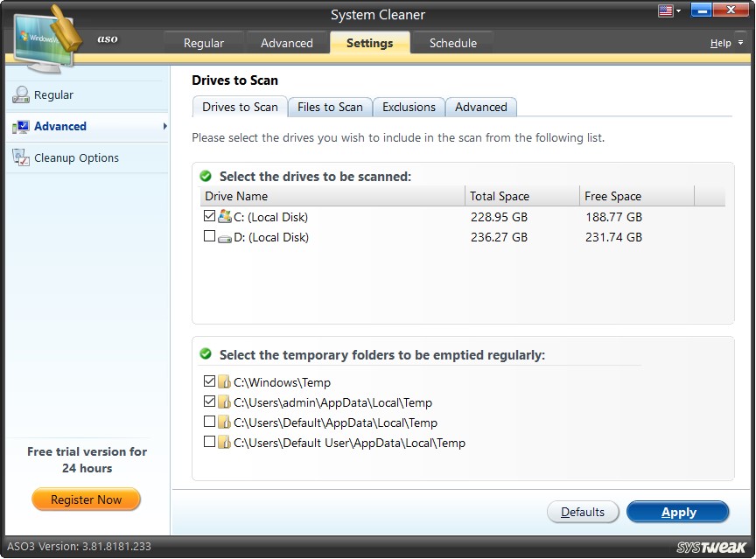756x559 pixels.
Task: Click the green checkmark above temporary folders list
Action: (206, 353)
